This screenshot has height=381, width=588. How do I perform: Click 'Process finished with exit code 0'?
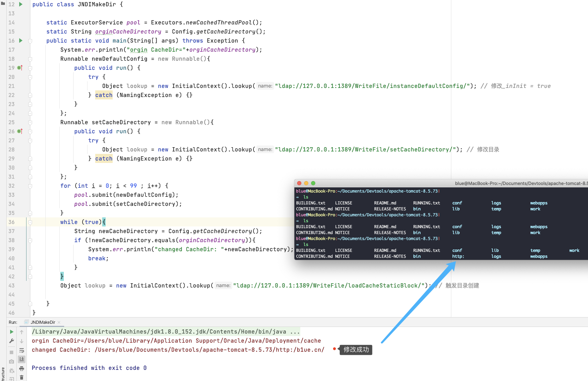(89, 368)
